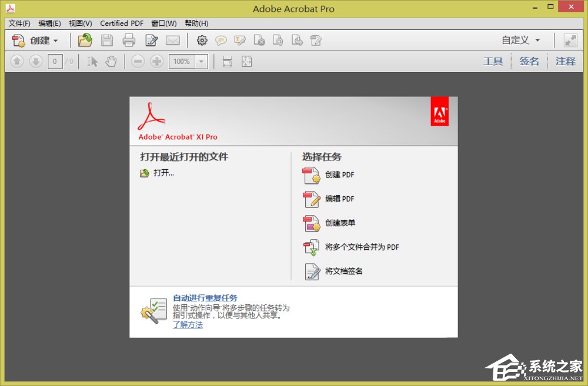Image resolution: width=588 pixels, height=386 pixels.
Task: Open a file with the folder icon
Action: pyautogui.click(x=84, y=40)
